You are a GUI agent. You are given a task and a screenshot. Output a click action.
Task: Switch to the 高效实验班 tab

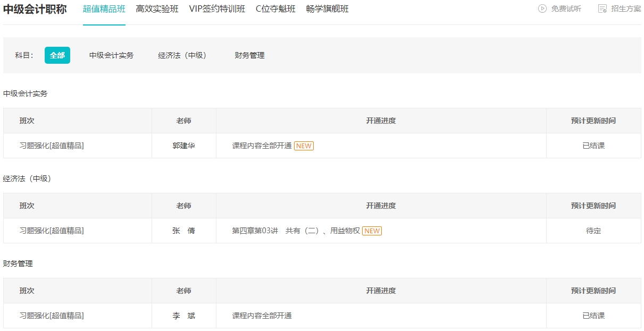pos(157,9)
